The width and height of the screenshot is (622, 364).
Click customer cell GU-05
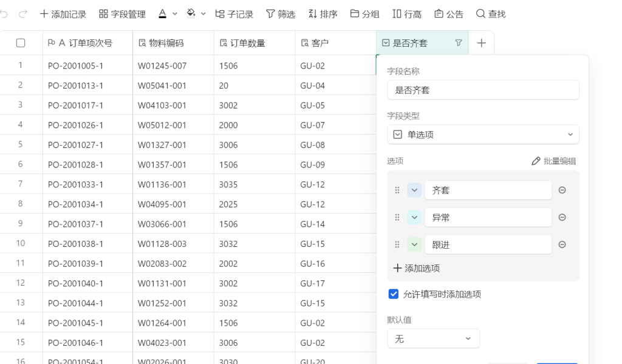pyautogui.click(x=335, y=105)
